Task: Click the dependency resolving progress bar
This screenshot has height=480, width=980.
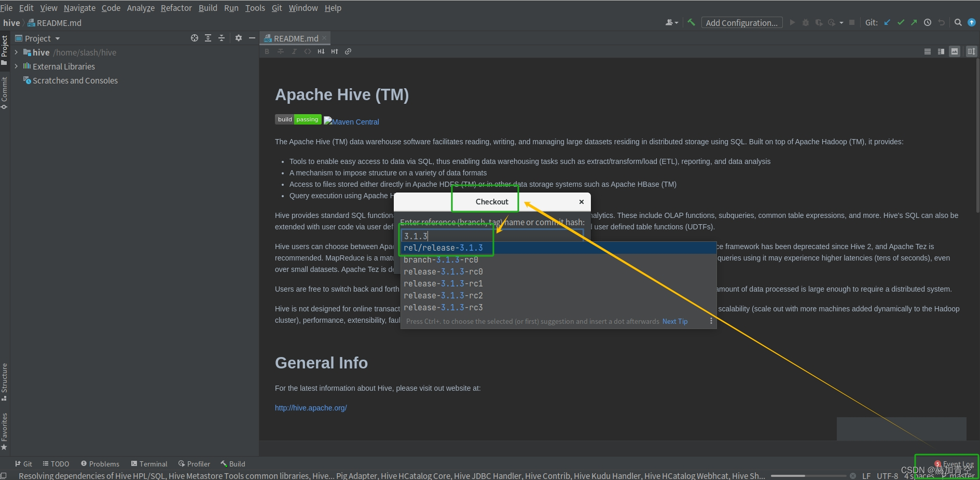Action: point(808,476)
